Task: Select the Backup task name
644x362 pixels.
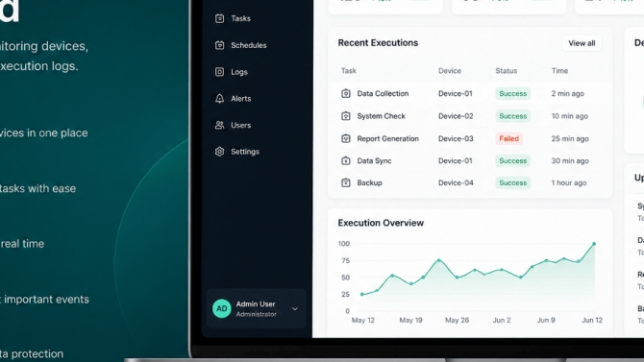Action: click(x=370, y=182)
